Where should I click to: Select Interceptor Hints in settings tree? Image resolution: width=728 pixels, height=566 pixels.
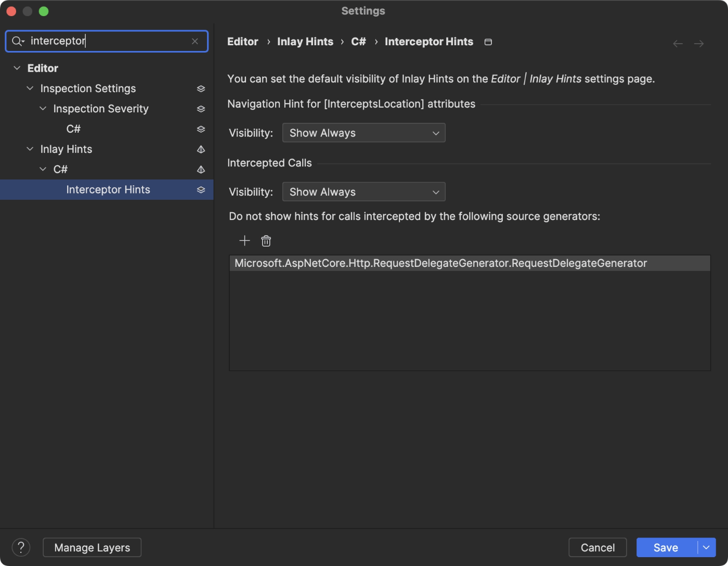point(108,190)
